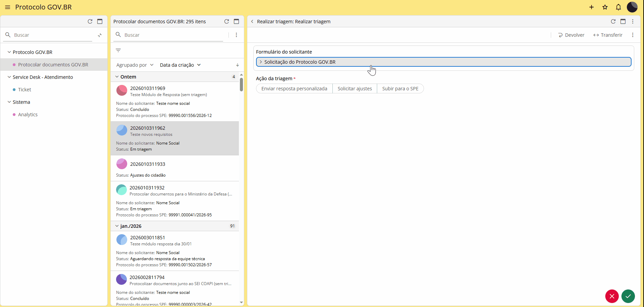The width and height of the screenshot is (644, 307).
Task: Open the hamburger main menu
Action: click(7, 7)
